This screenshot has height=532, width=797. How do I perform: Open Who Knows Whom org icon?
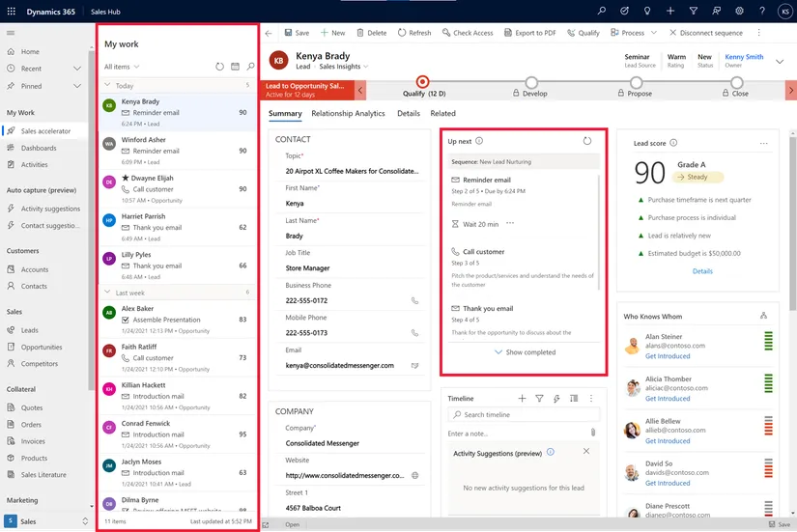pyautogui.click(x=763, y=316)
